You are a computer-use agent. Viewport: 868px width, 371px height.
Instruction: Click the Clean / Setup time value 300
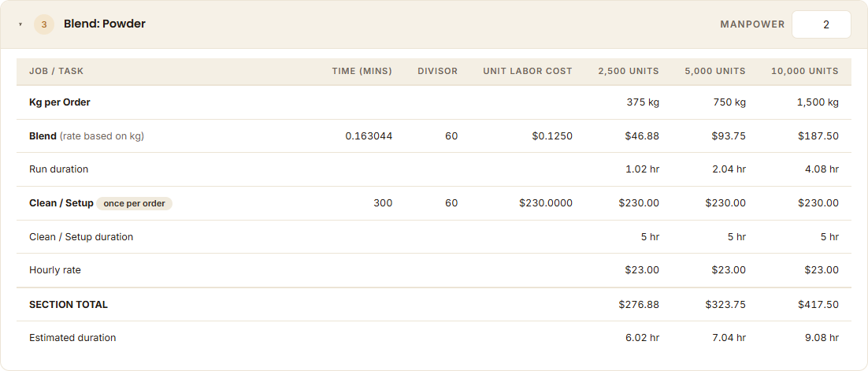coord(383,203)
